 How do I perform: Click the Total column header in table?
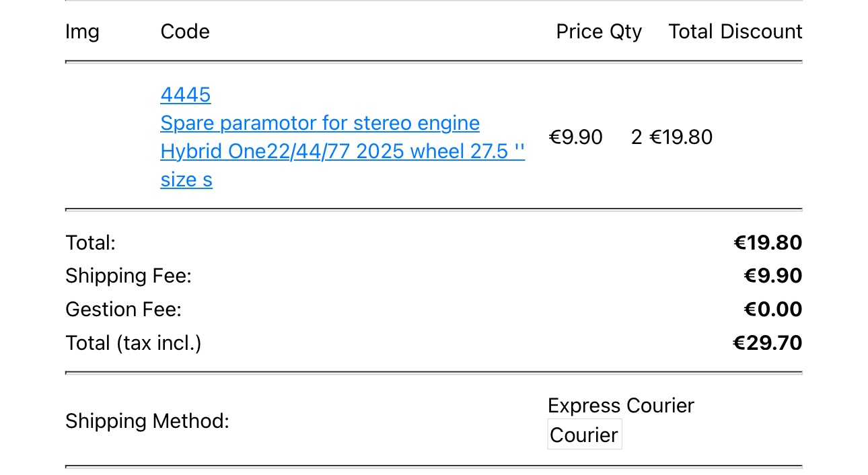[x=690, y=32]
